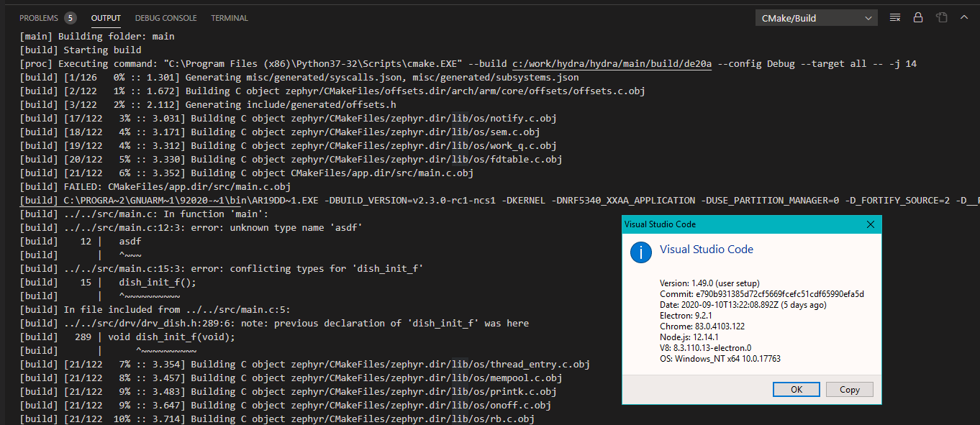
Task: Open the DEBUG CONSOLE tab
Action: click(x=166, y=18)
